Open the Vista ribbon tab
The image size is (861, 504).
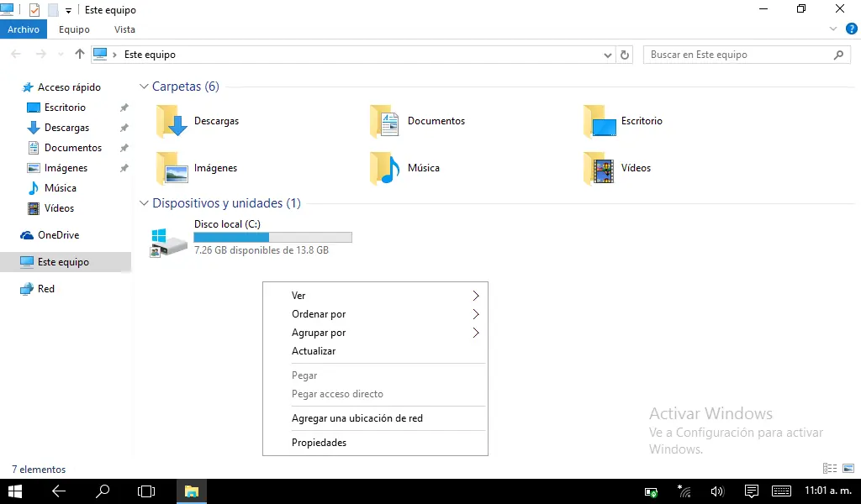[x=124, y=29]
